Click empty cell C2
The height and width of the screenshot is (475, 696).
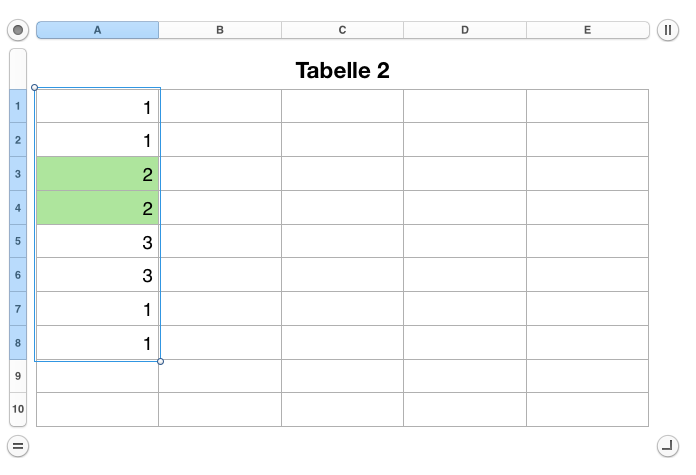(x=342, y=140)
